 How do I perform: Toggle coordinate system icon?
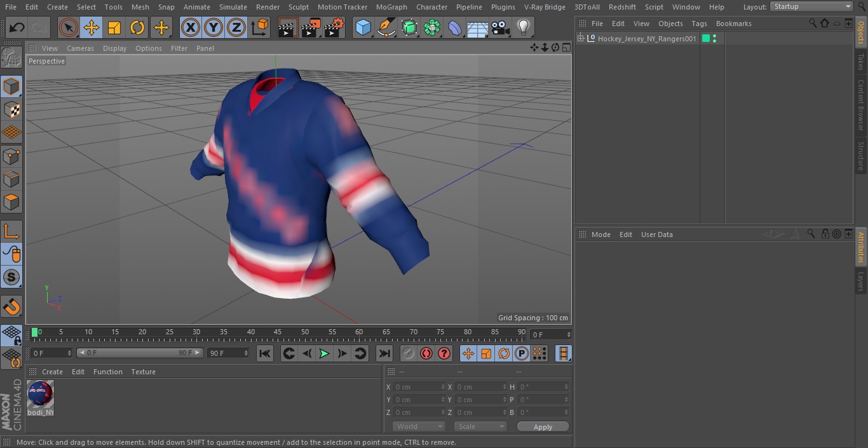coord(260,27)
